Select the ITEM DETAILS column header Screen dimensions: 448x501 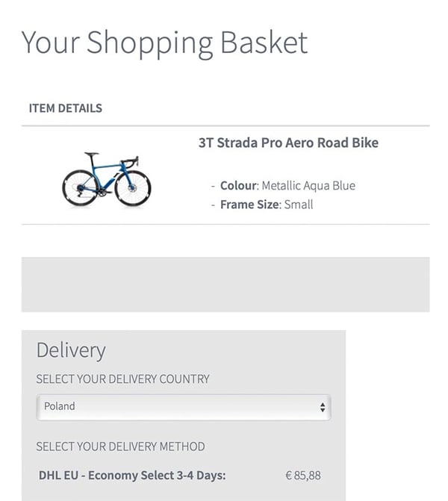66,108
